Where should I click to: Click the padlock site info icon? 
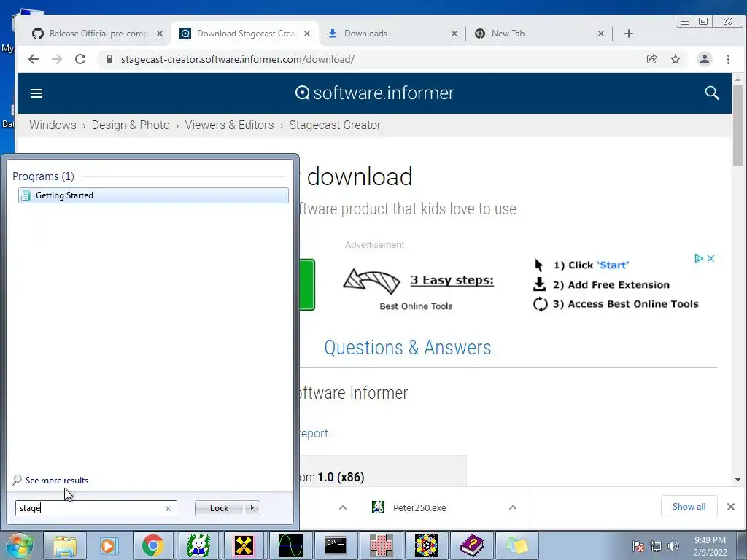pyautogui.click(x=109, y=59)
